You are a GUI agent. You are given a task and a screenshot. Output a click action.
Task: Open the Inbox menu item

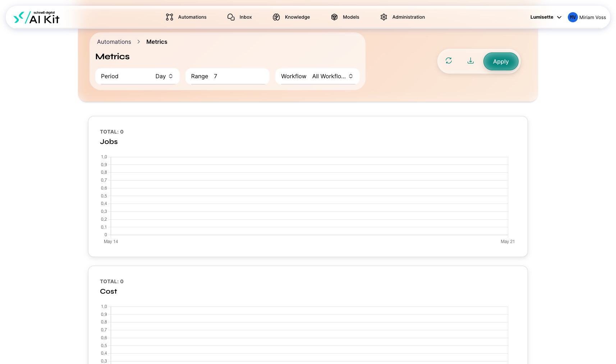pyautogui.click(x=240, y=17)
